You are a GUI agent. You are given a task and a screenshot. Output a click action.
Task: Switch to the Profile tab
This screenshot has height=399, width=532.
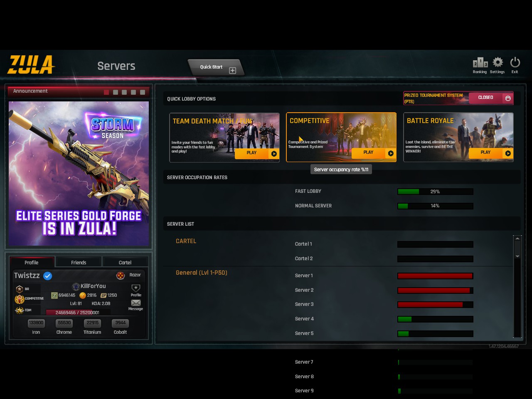tap(32, 262)
